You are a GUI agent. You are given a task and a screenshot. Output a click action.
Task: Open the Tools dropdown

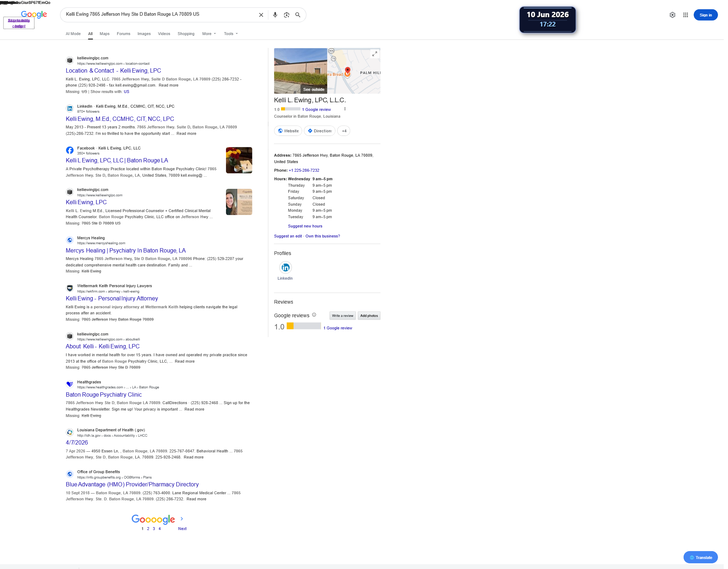point(231,34)
